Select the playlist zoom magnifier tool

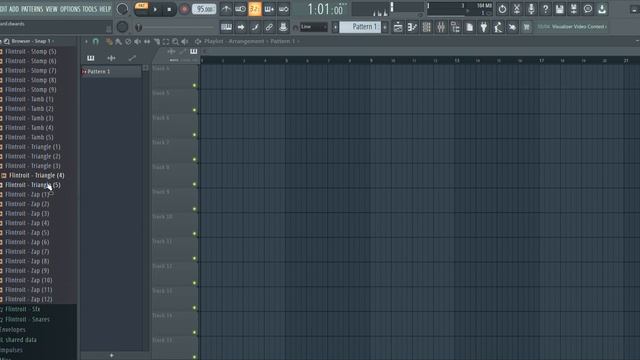[x=175, y=41]
